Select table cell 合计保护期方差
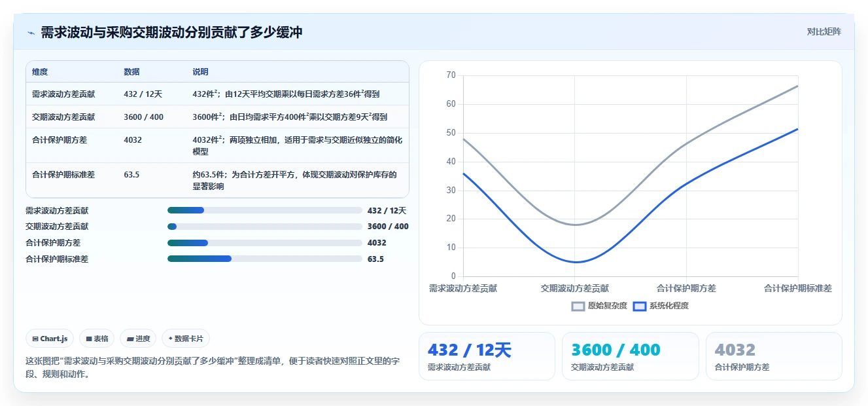 (x=60, y=140)
